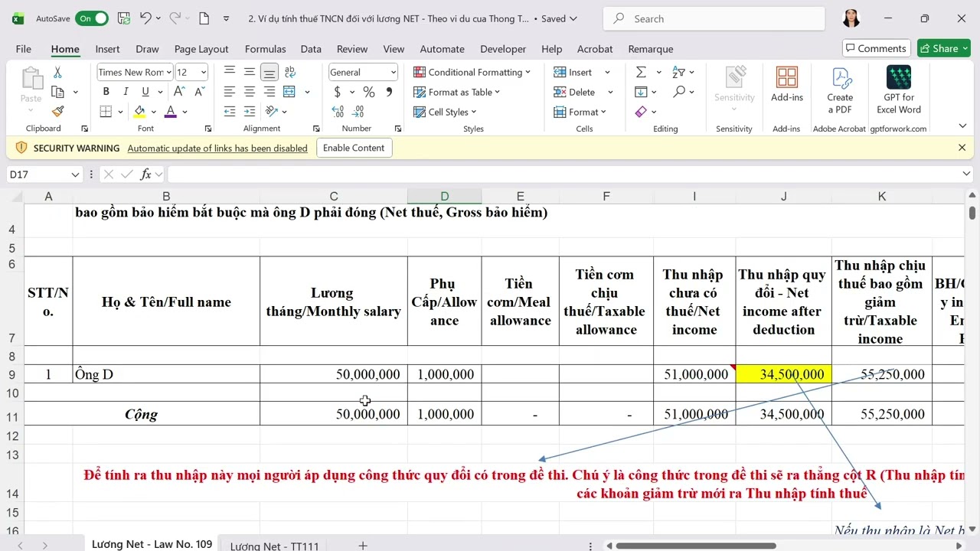Screen dimensions: 980x551
Task: Click the Fill down icon
Action: point(641,92)
